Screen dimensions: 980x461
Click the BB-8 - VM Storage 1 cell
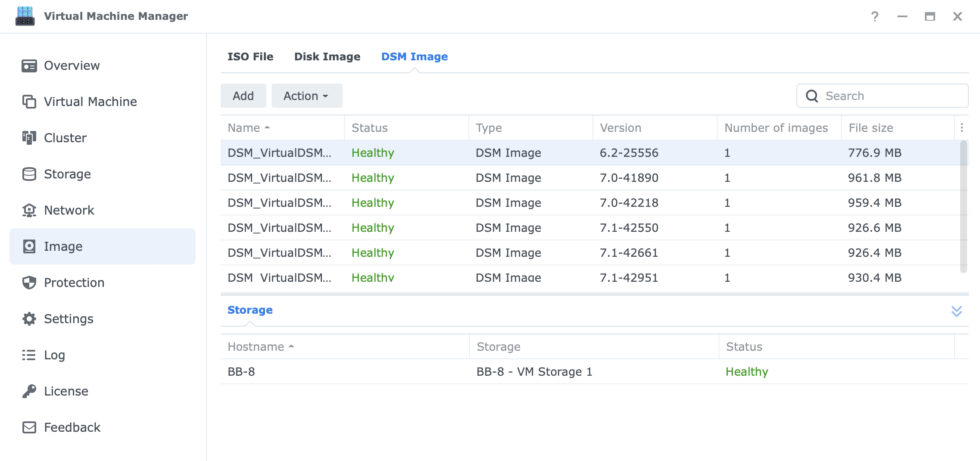click(534, 372)
